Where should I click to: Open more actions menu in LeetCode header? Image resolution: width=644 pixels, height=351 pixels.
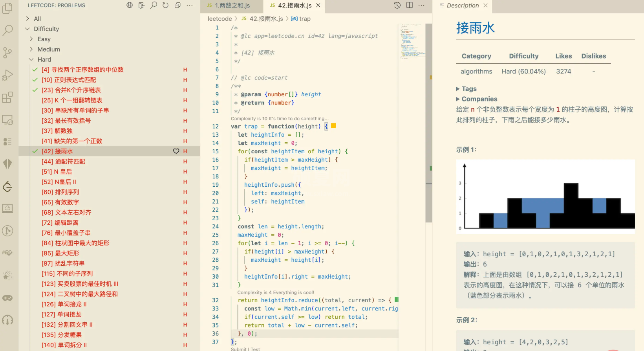click(190, 5)
